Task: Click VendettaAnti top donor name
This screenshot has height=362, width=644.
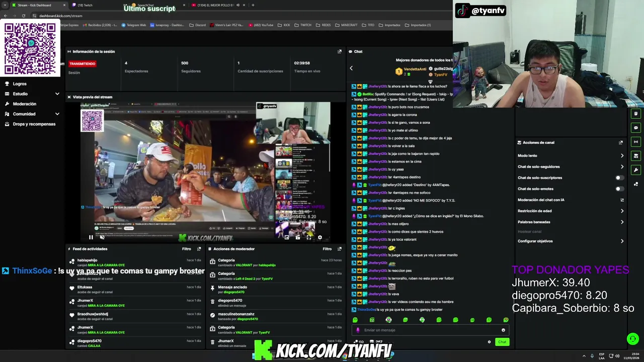Action: tap(415, 69)
